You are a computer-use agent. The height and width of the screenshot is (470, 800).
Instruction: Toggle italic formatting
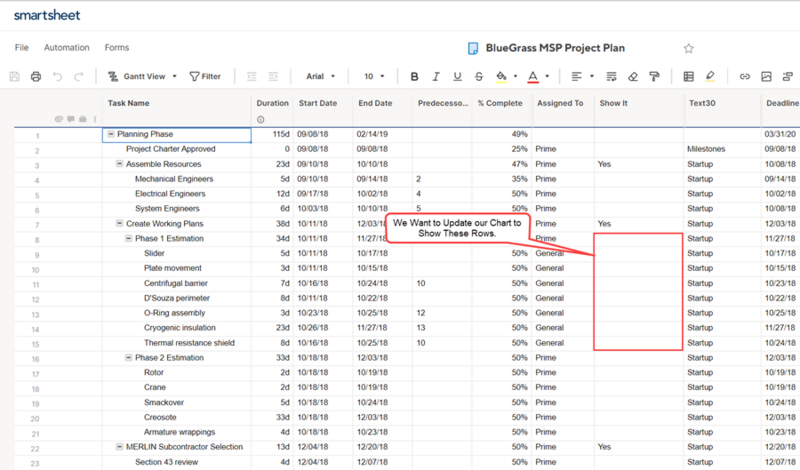pos(436,77)
